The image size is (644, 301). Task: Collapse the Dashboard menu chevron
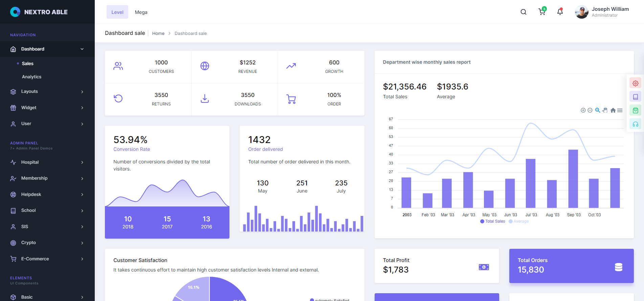pyautogui.click(x=82, y=49)
